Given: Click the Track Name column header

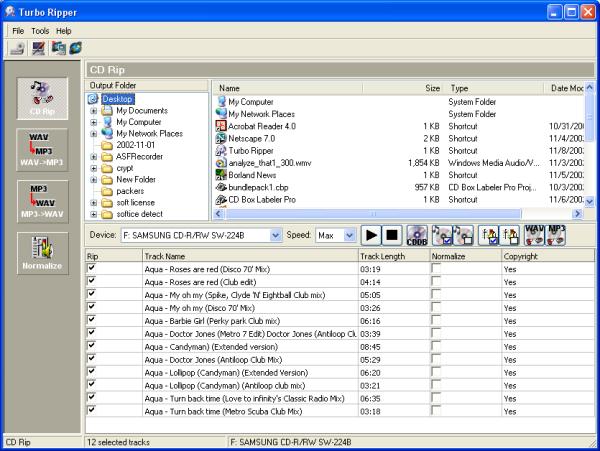Looking at the screenshot, I should point(250,256).
